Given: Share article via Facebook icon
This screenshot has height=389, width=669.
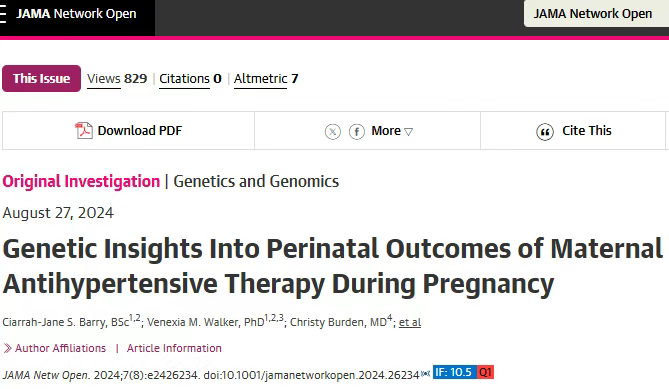Looking at the screenshot, I should coord(357,131).
